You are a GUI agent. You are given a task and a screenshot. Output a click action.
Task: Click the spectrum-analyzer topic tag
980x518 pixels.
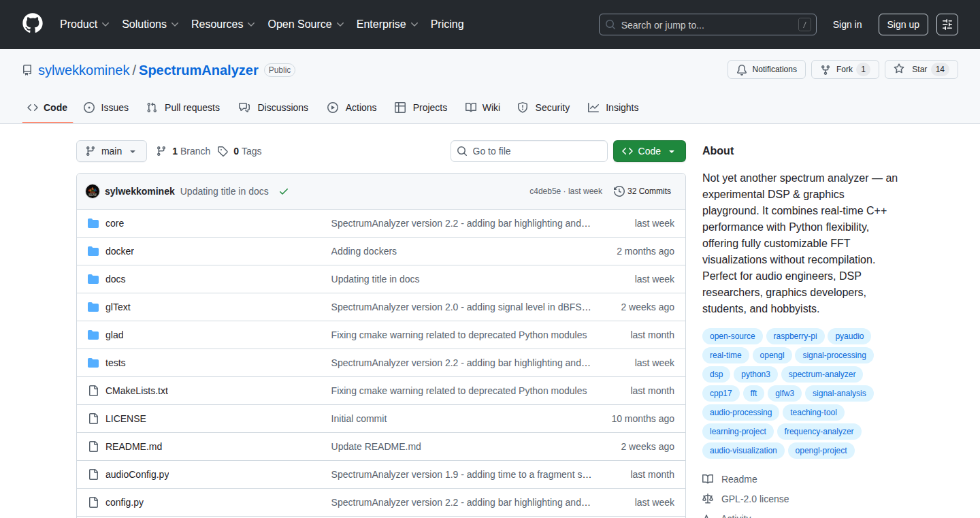click(822, 374)
